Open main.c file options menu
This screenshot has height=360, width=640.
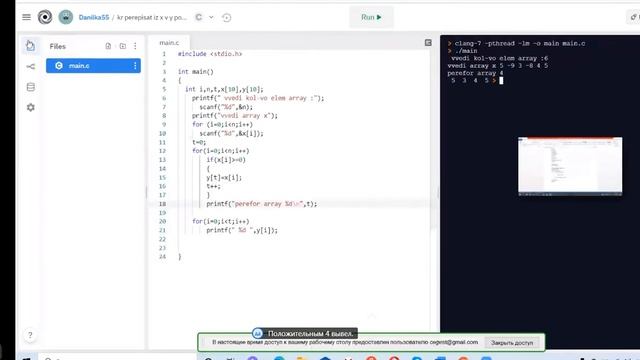point(135,66)
